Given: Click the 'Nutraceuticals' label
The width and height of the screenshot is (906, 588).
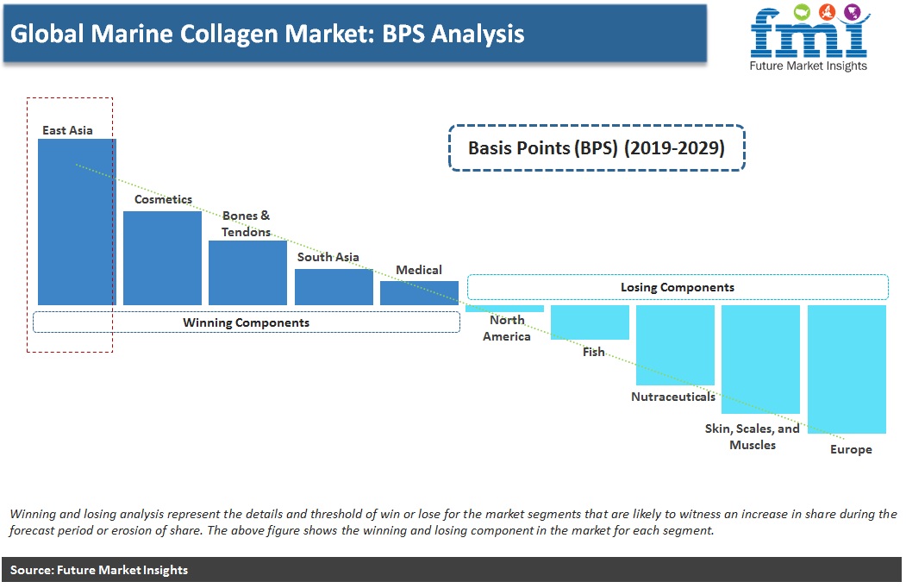Looking at the screenshot, I should (673, 397).
